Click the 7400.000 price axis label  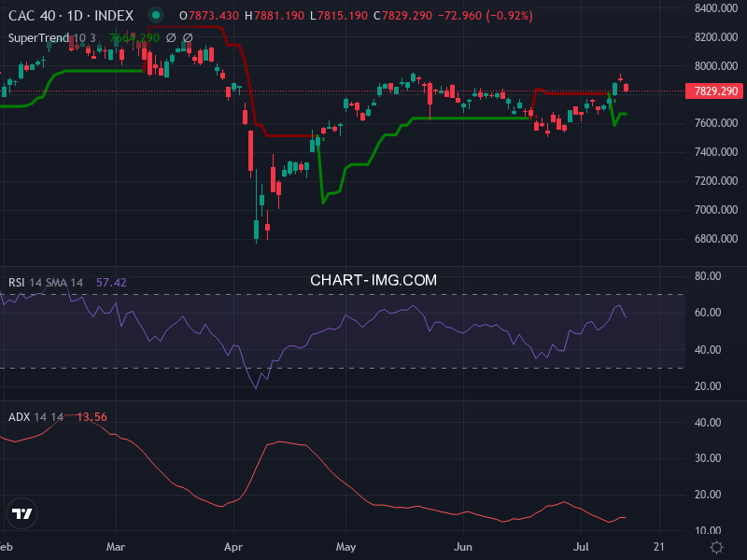pyautogui.click(x=716, y=152)
